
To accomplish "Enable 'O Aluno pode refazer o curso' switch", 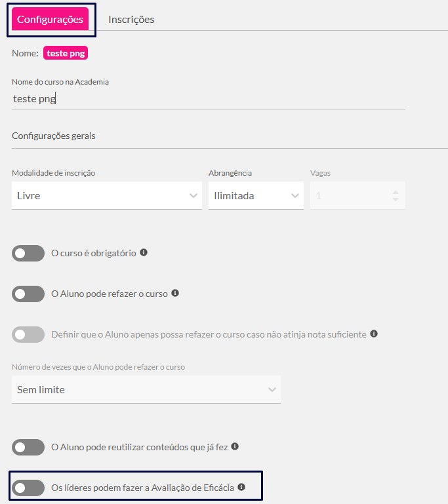I will coord(28,294).
